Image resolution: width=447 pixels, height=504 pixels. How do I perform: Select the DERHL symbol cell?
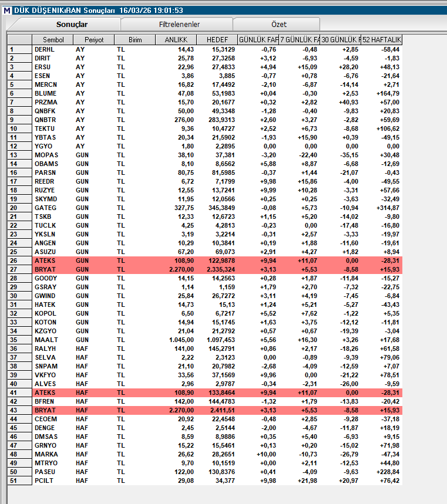pos(53,49)
